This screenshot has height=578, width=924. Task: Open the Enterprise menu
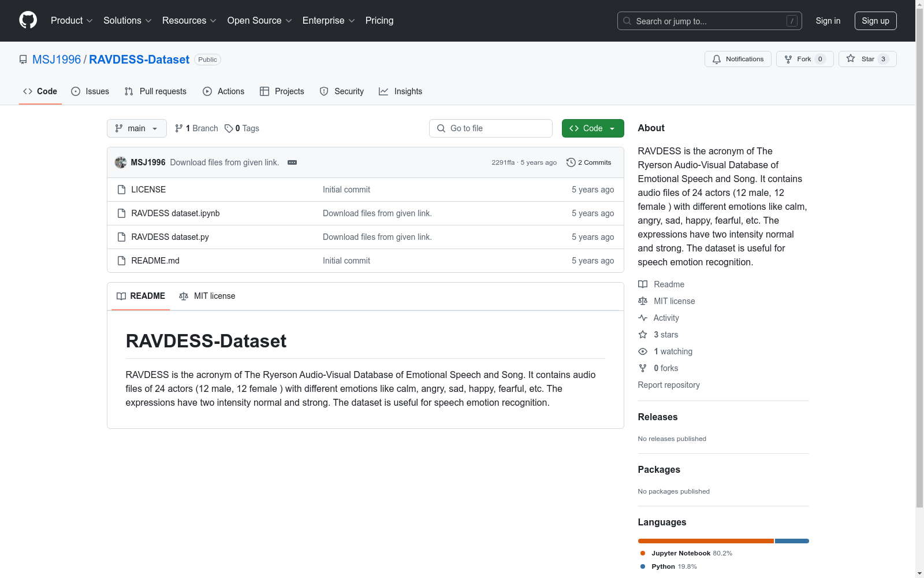pyautogui.click(x=329, y=20)
